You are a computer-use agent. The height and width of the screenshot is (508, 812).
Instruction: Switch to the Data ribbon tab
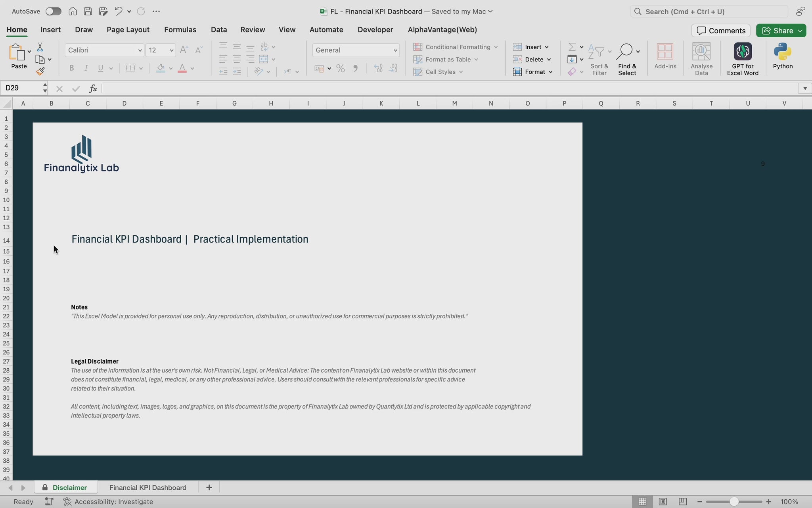point(219,30)
